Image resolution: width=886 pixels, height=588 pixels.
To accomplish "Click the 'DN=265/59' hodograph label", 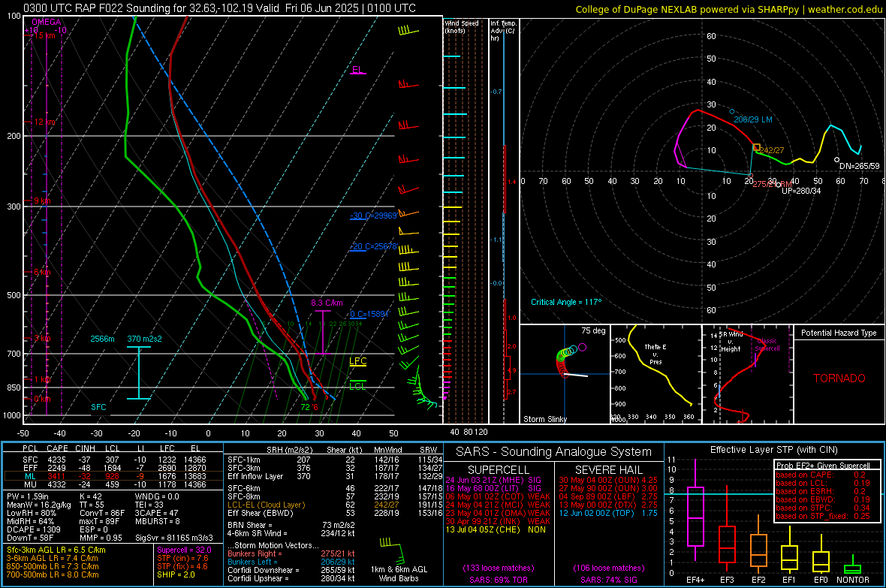I will click(x=860, y=166).
